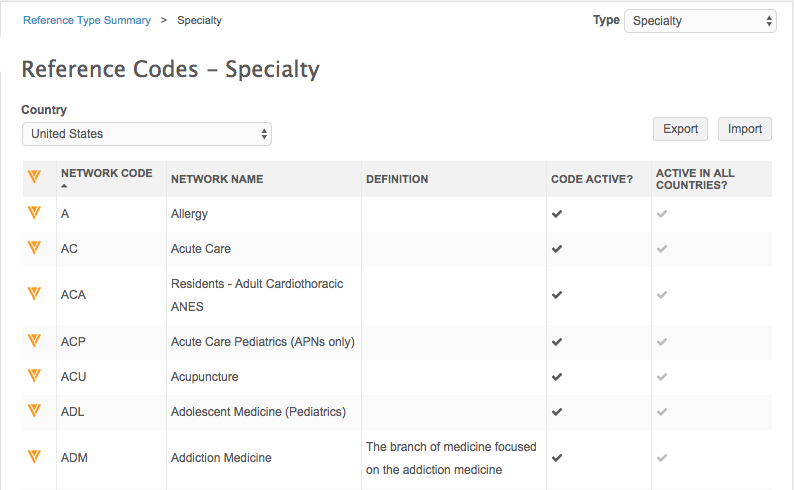The height and width of the screenshot is (490, 794).
Task: Click the Veeva icon in ACA row
Action: 34,294
